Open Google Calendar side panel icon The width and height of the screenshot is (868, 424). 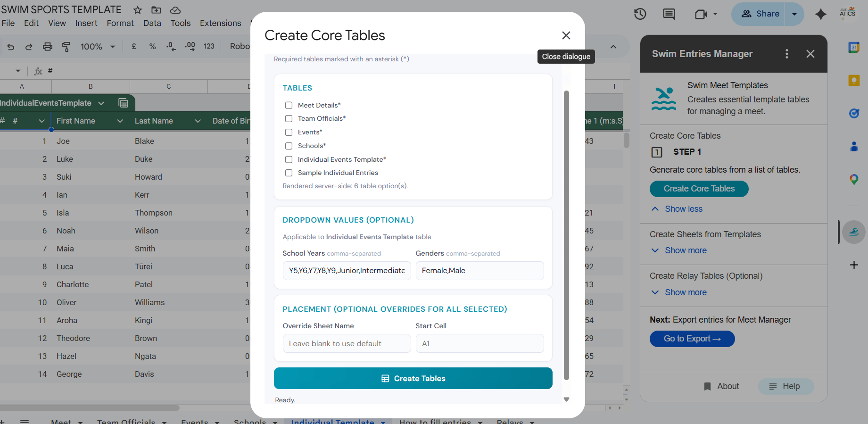[853, 47]
